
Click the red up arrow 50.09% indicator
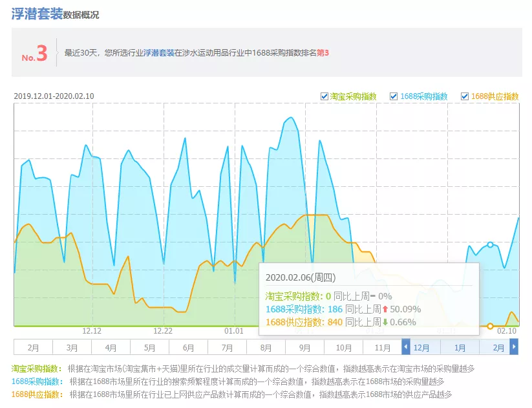(401, 309)
